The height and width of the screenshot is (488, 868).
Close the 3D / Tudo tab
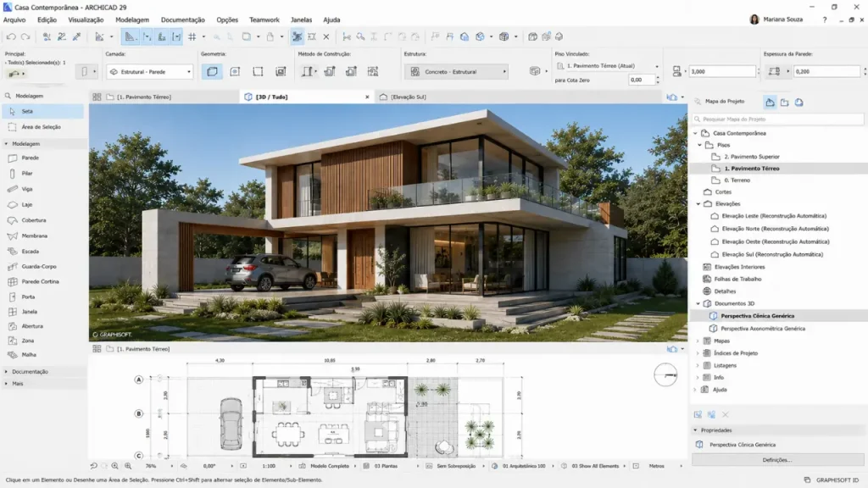(367, 97)
